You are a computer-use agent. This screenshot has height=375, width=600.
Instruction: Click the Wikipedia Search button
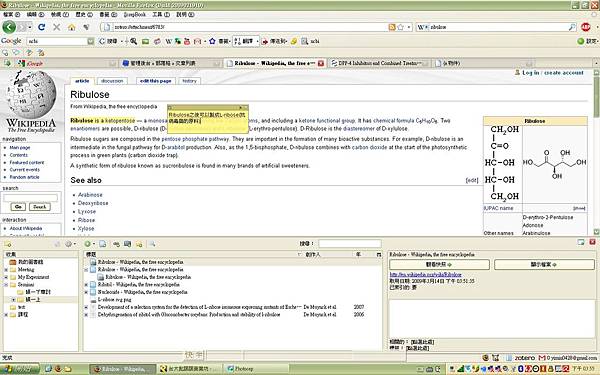[x=39, y=207]
